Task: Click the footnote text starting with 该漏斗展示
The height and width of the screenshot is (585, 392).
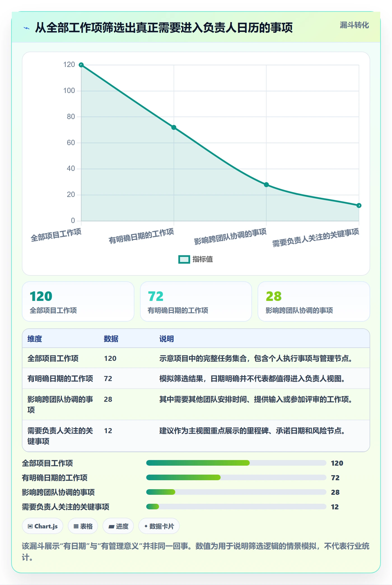Action: 196,552
